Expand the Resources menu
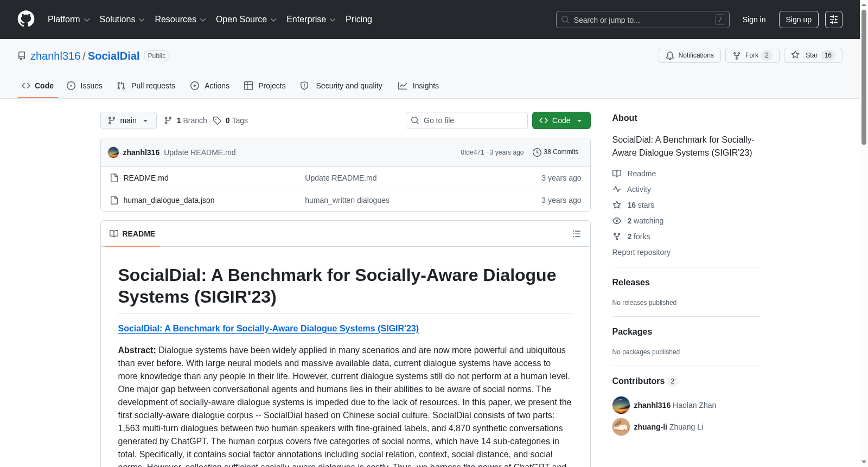868x467 pixels. coord(180,20)
